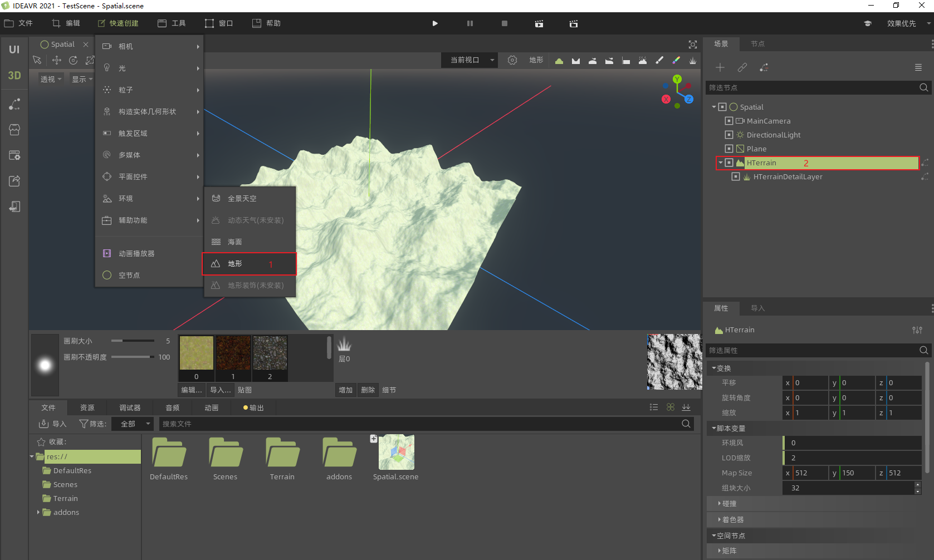This screenshot has width=934, height=560.
Task: Pause the scene playback
Action: (x=470, y=23)
